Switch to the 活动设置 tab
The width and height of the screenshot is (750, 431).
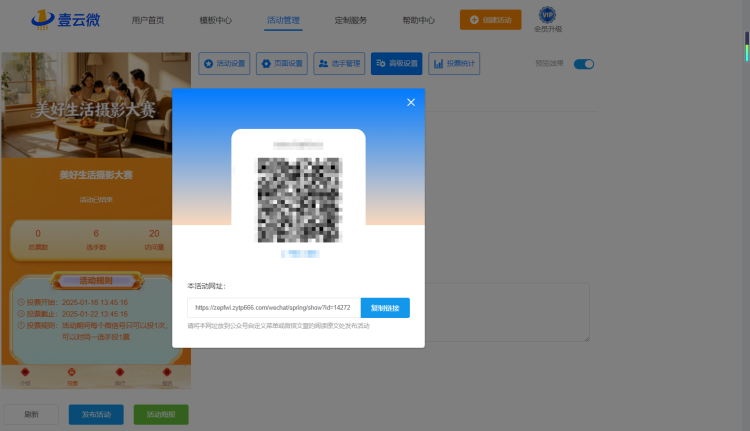[224, 64]
